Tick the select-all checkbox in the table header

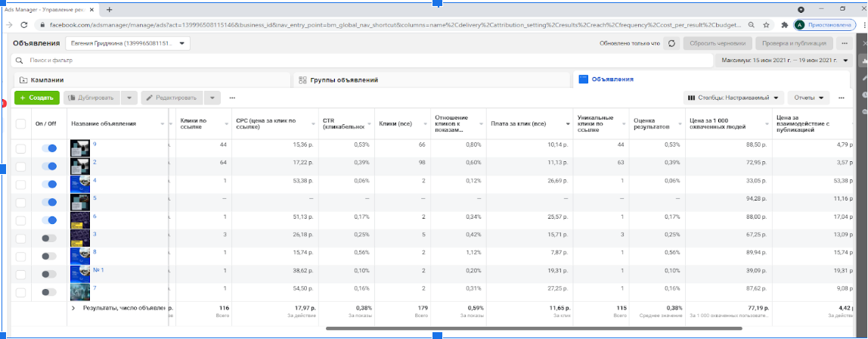20,123
